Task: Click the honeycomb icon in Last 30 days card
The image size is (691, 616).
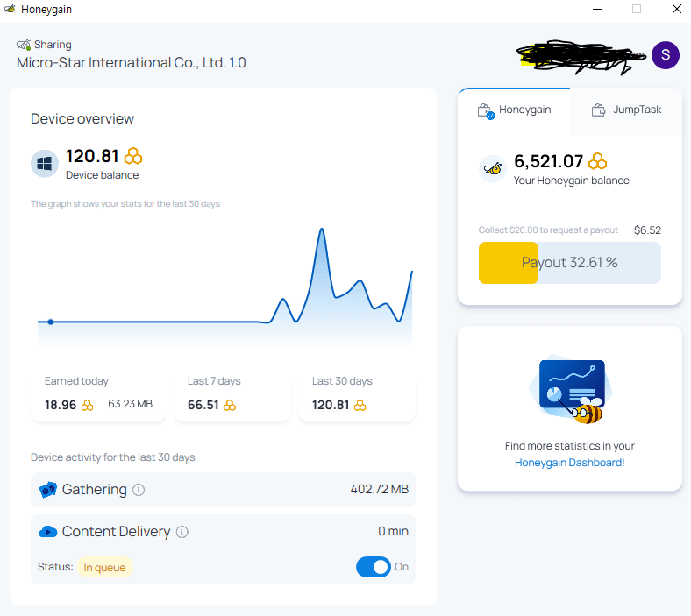Action: [360, 406]
